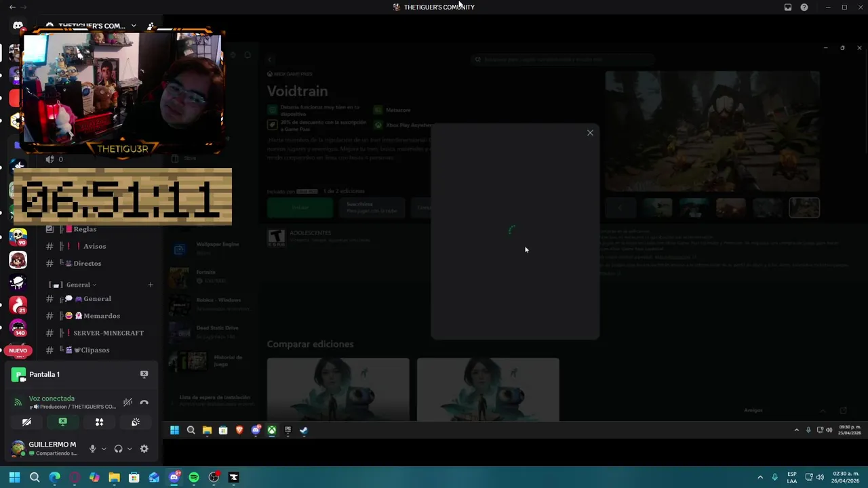The image size is (868, 488).
Task: Select the planet logo server
Action: click(x=18, y=283)
